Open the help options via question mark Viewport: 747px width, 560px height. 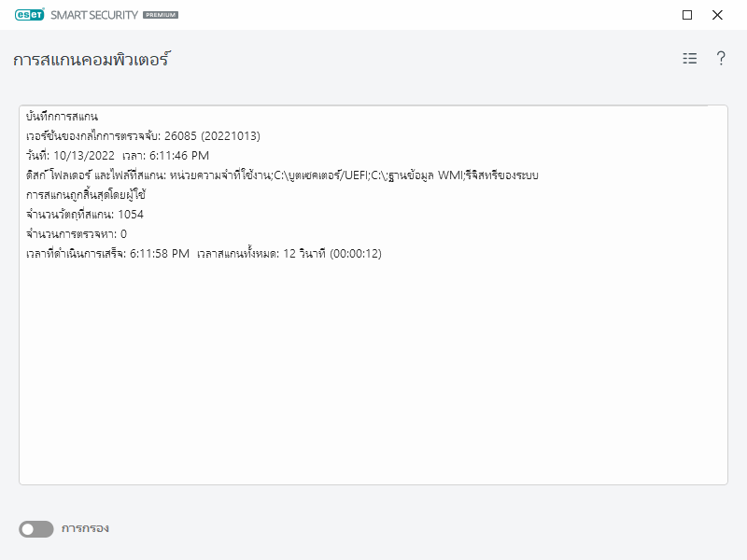(719, 57)
